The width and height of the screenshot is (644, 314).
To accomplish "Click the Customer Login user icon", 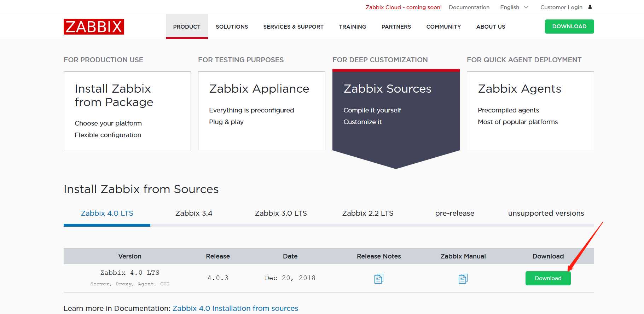I will (590, 7).
